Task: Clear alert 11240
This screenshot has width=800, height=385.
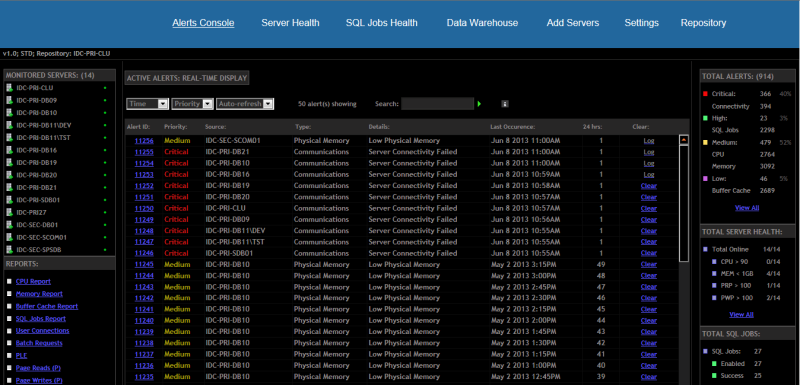Action: (649, 321)
